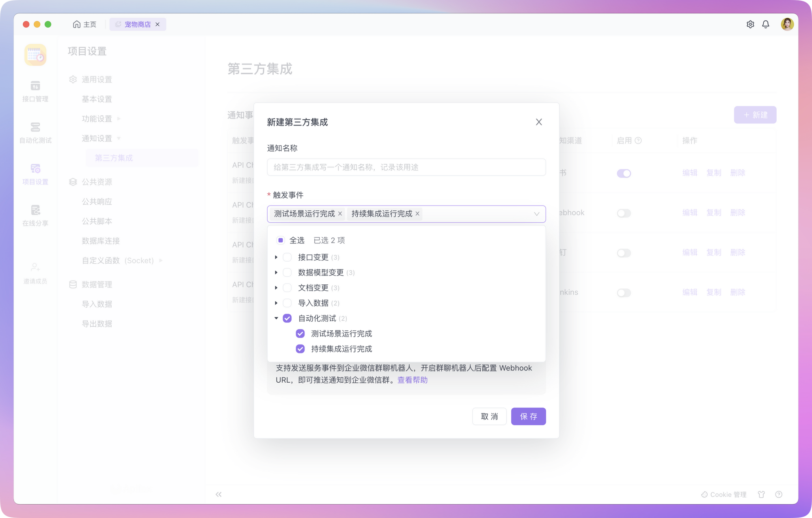Image resolution: width=812 pixels, height=518 pixels.
Task: Click the 保存 button
Action: coord(528,416)
